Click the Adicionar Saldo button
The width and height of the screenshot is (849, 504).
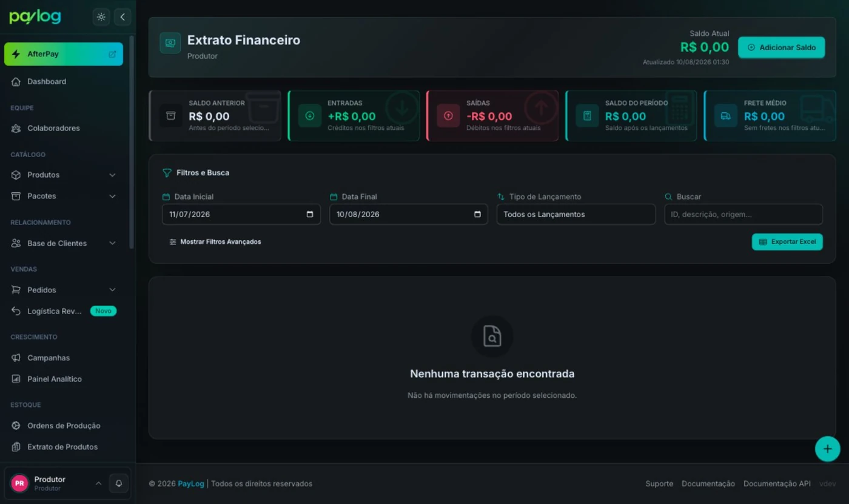pyautogui.click(x=781, y=47)
